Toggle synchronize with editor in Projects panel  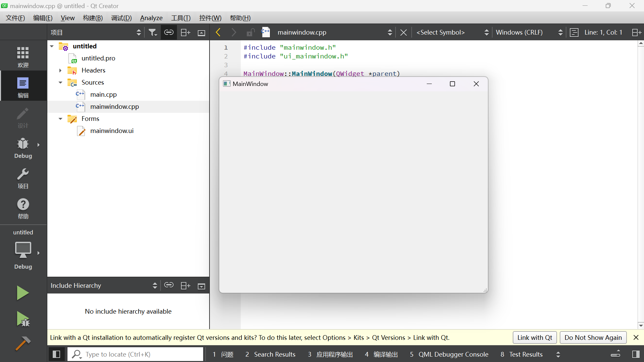(x=169, y=32)
